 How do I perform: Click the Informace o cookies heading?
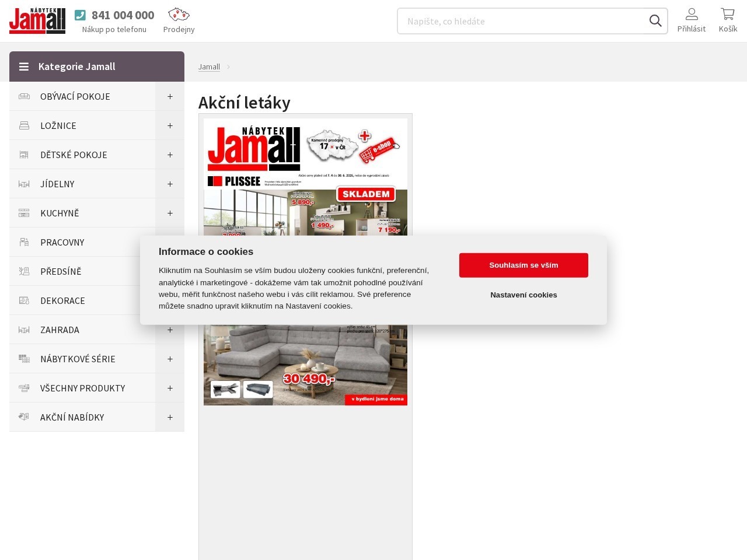206,252
